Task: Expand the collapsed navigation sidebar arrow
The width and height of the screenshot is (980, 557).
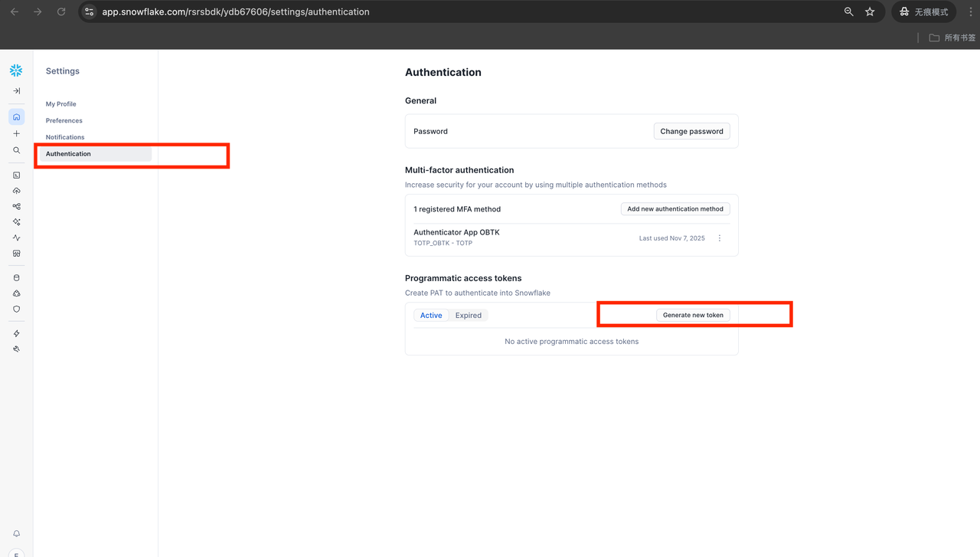Action: click(x=16, y=91)
